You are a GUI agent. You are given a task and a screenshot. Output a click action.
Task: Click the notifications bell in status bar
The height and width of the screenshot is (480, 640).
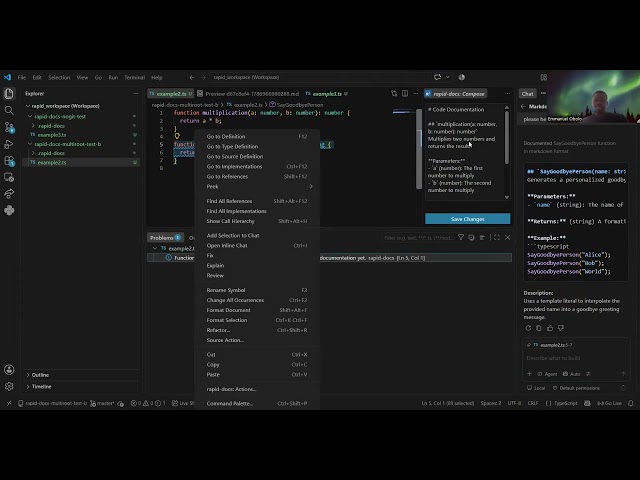point(631,403)
